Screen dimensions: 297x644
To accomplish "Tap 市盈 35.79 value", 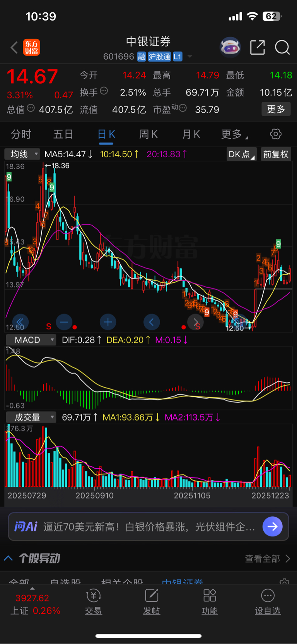I will pyautogui.click(x=207, y=110).
